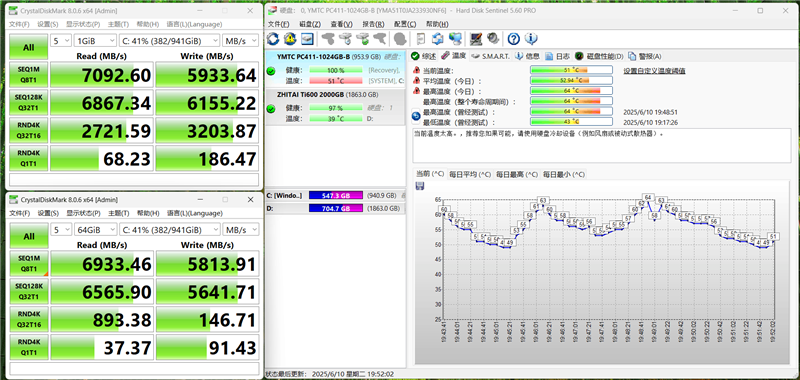Click the send/refresh report toolbar icon
This screenshot has width=800, height=380.
pos(438,38)
